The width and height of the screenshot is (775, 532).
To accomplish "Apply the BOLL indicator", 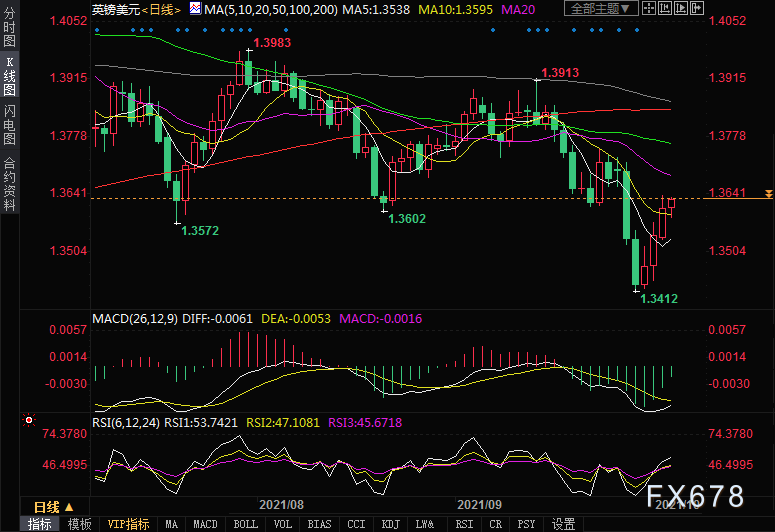I will tap(245, 524).
